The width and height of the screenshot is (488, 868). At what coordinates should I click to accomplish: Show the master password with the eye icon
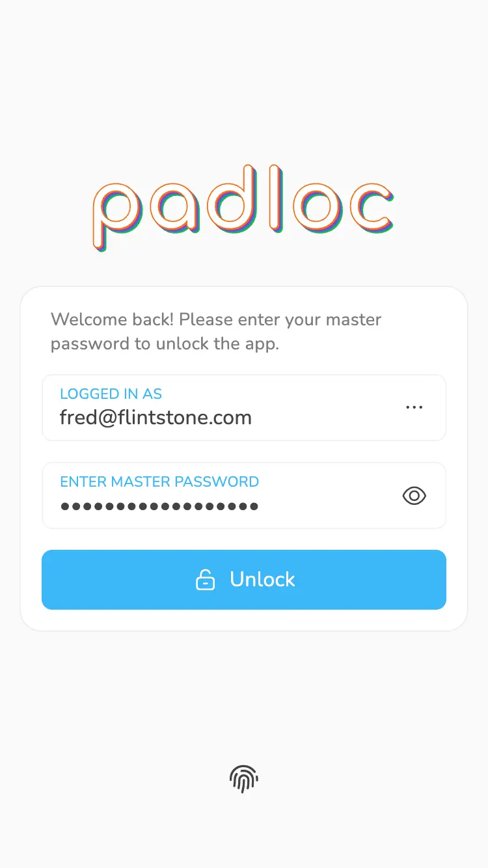(x=414, y=496)
